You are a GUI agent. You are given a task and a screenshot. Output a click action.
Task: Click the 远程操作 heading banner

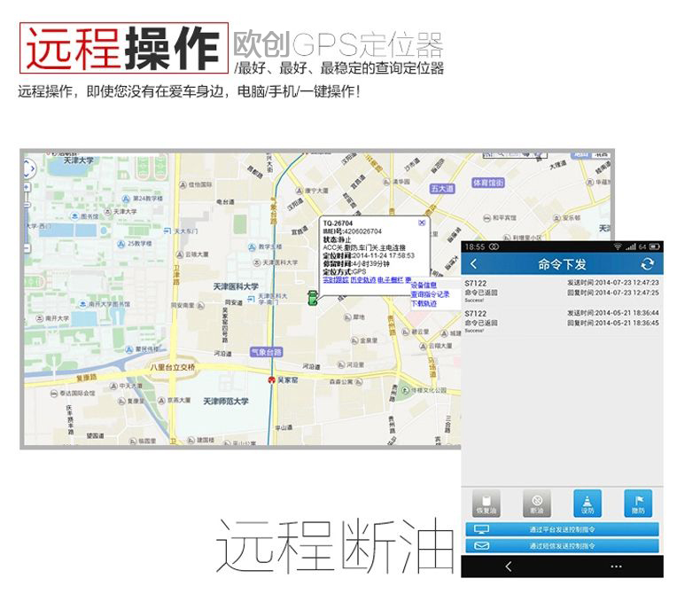(124, 48)
